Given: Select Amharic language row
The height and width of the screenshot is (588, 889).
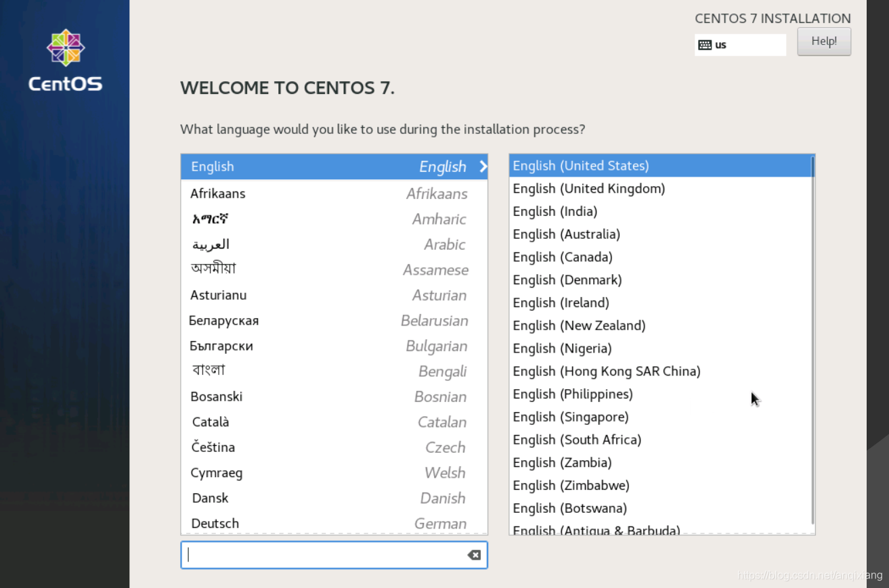Looking at the screenshot, I should pos(334,219).
